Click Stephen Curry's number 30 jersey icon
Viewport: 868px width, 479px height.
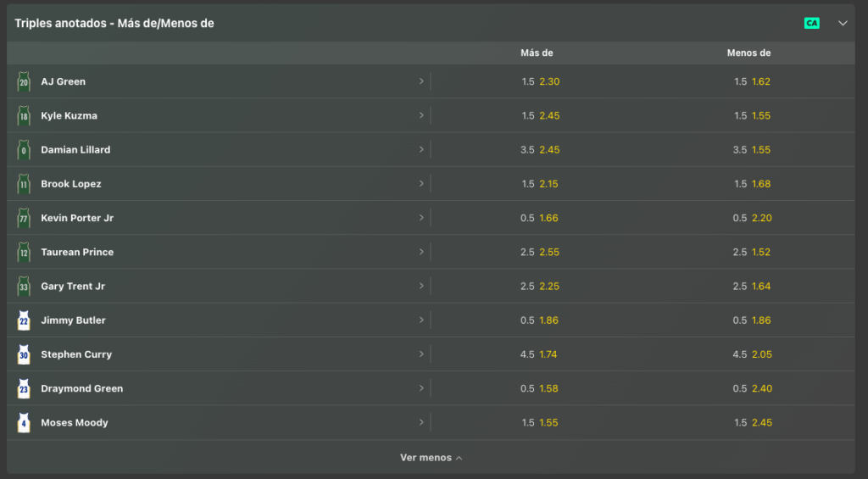[23, 354]
